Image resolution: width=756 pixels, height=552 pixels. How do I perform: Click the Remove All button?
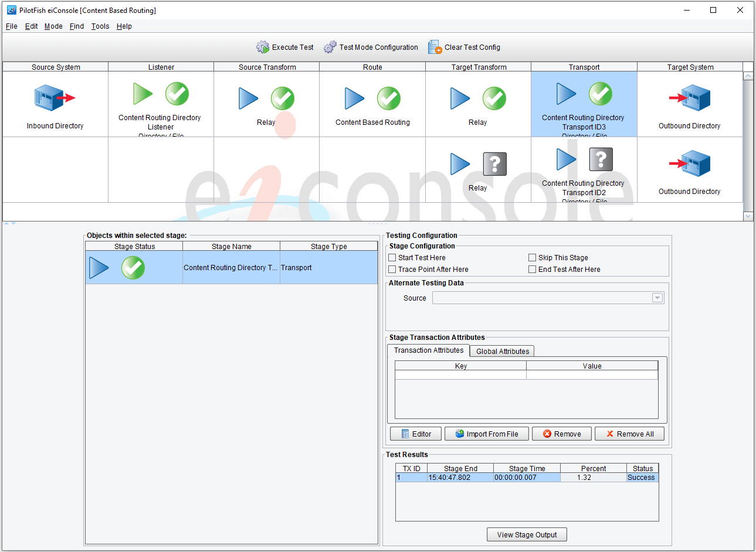[x=629, y=434]
